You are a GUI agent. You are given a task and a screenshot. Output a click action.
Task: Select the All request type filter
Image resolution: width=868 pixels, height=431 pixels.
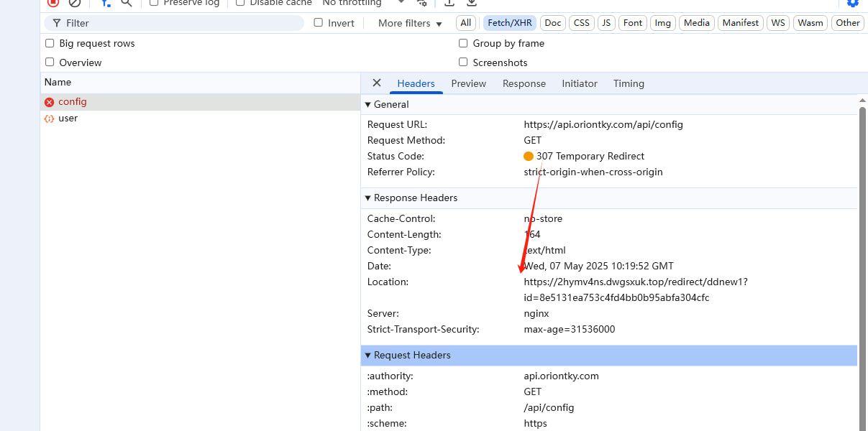pyautogui.click(x=466, y=23)
